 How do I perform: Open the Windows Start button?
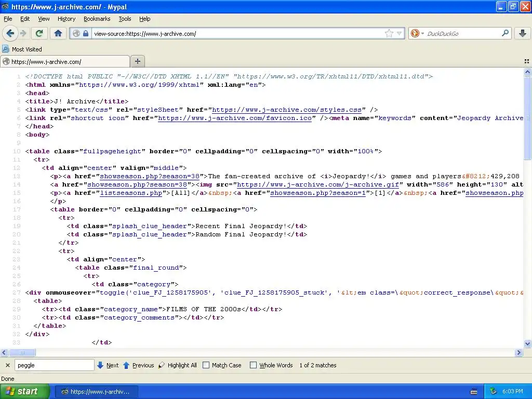tap(25, 392)
